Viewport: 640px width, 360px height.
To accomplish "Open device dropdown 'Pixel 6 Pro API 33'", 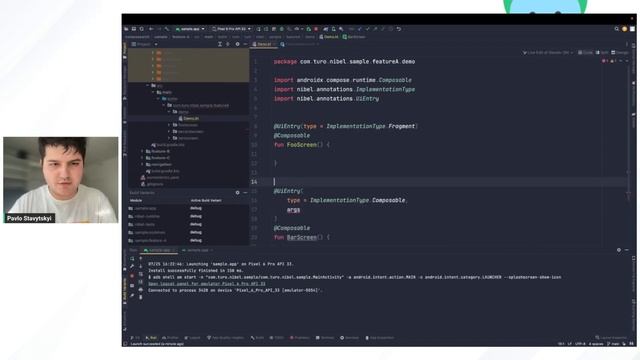I will [231, 29].
